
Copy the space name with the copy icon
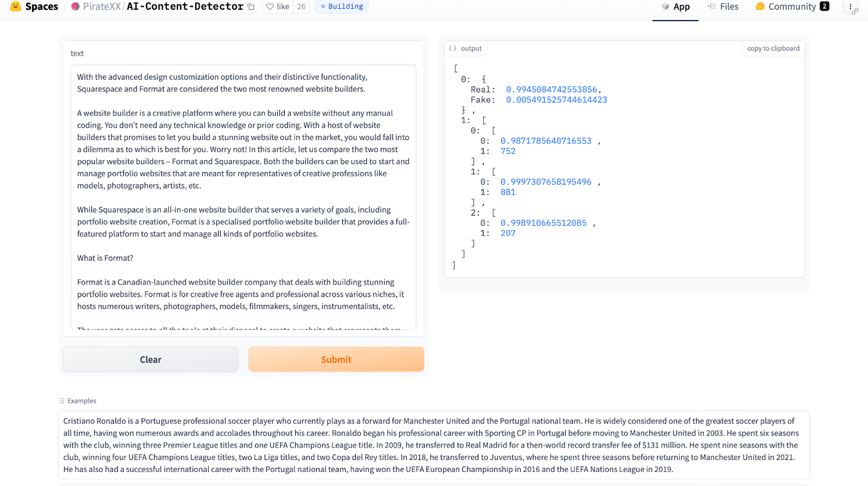tap(251, 7)
